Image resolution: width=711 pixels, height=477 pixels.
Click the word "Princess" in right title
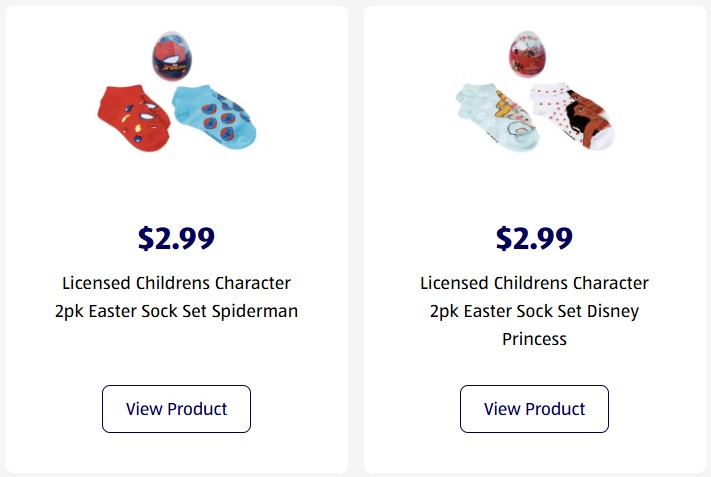click(x=534, y=339)
